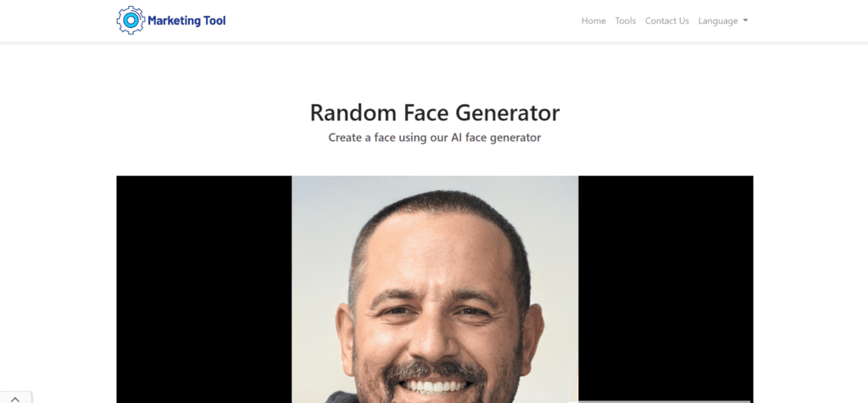Expand the Language dropdown menu
Screen dimensions: 868x403
coord(723,20)
